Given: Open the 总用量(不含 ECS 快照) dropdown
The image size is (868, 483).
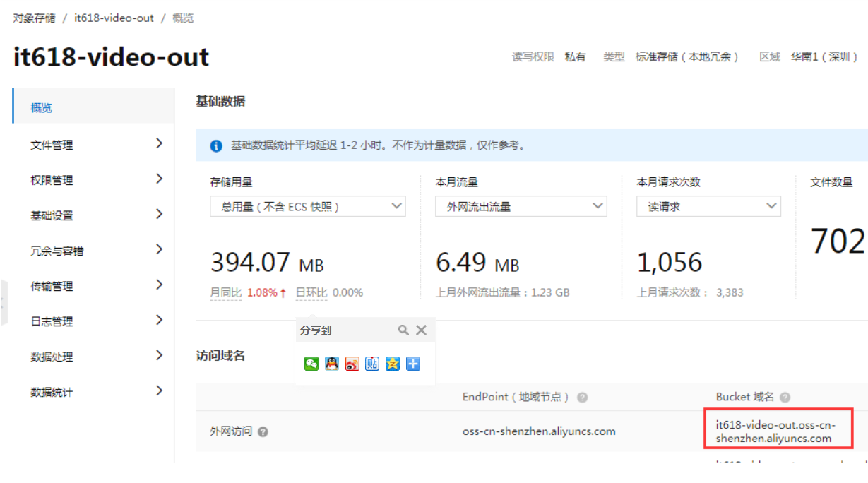Looking at the screenshot, I should click(x=308, y=207).
